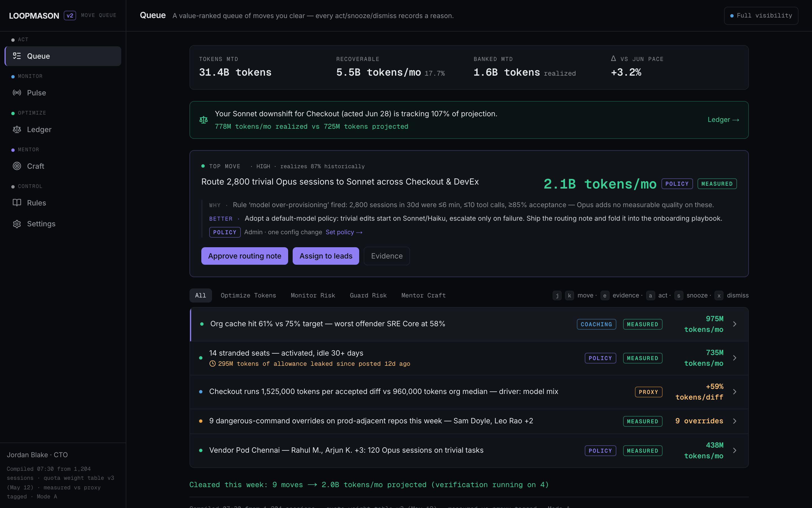Click the j shortcut key hint
This screenshot has height=508, width=812.
(557, 295)
